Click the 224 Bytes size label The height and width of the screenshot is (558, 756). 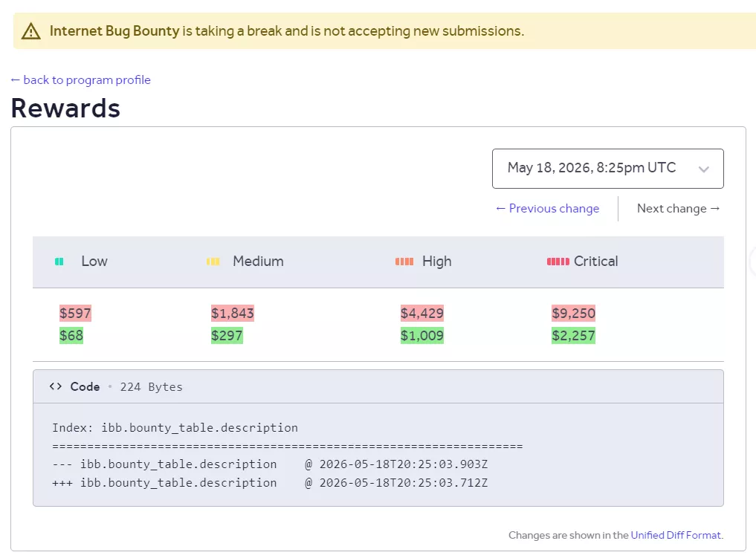(x=152, y=387)
